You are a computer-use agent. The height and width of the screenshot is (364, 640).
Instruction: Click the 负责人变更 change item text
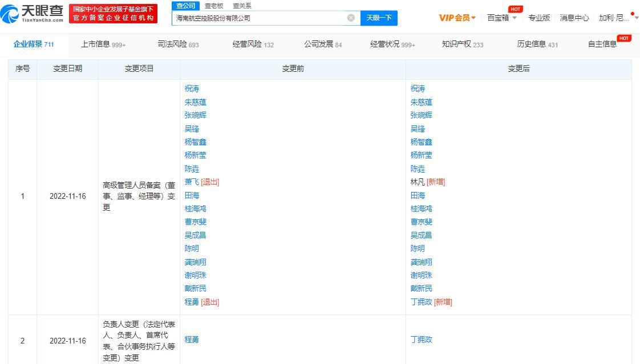[x=139, y=341]
